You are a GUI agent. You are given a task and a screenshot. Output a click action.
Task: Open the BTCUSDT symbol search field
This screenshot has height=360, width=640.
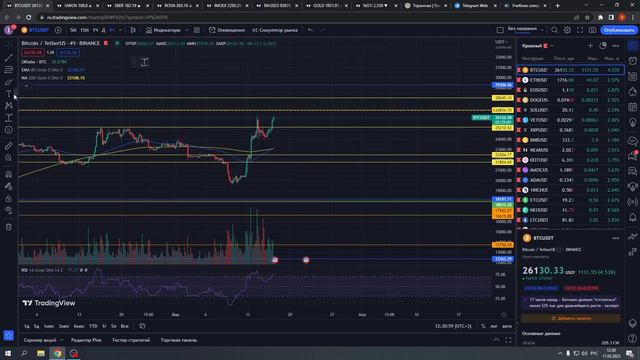(x=36, y=30)
